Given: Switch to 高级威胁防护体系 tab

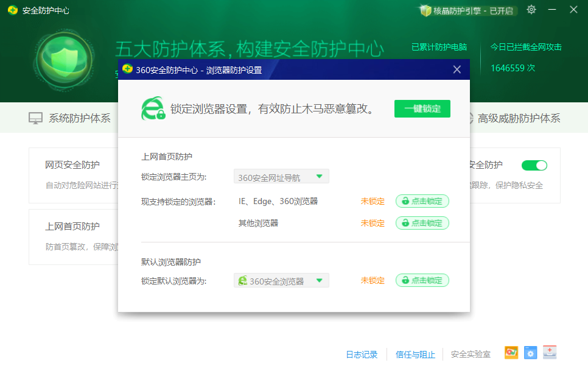Looking at the screenshot, I should 519,118.
